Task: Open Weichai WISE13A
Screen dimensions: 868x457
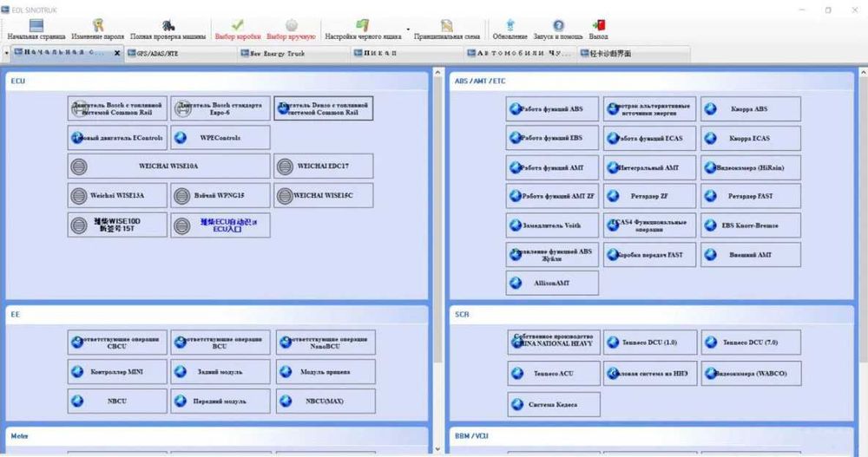Action: coord(117,195)
